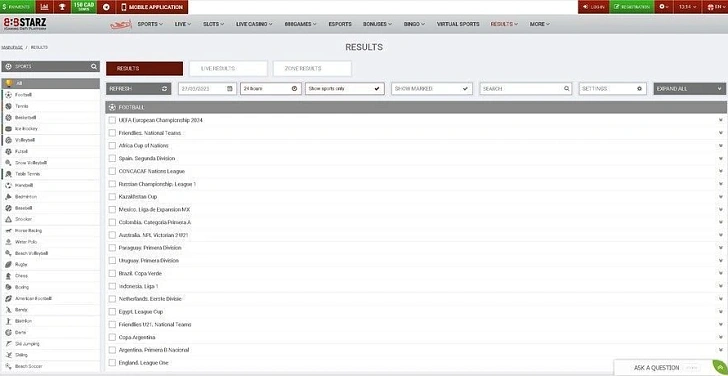Click the green Registration button
Screen dimensions: 728x376
632,7
